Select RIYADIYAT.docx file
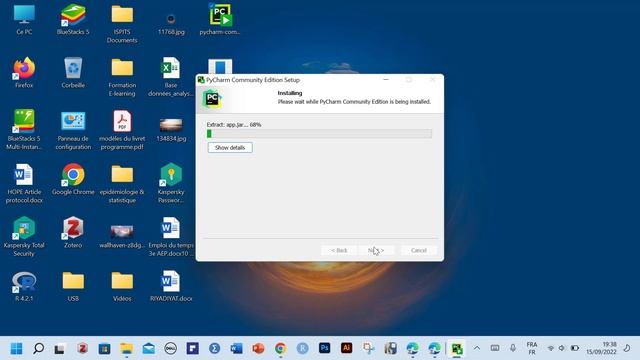Image resolution: width=640 pixels, height=360 pixels. tap(171, 286)
